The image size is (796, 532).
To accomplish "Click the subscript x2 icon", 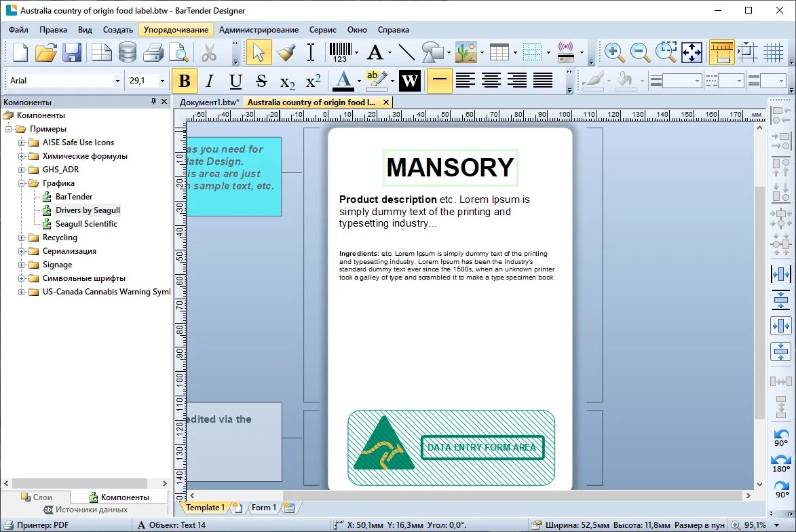I will click(287, 81).
